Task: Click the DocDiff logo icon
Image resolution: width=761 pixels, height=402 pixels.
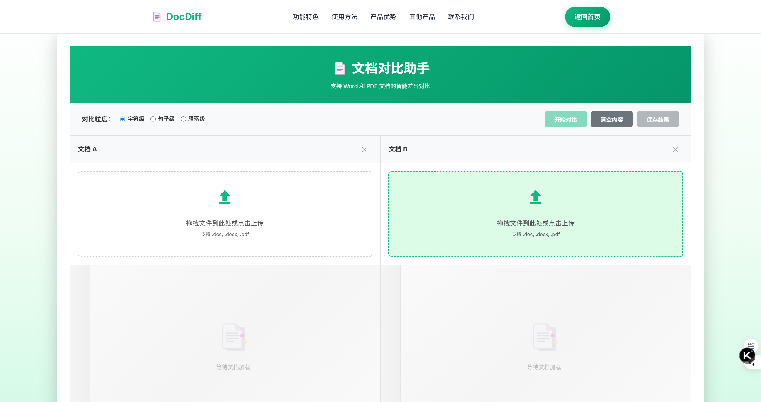Action: tap(156, 17)
